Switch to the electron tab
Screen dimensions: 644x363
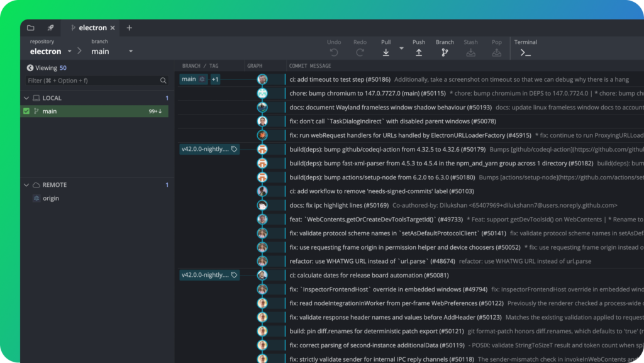click(91, 28)
